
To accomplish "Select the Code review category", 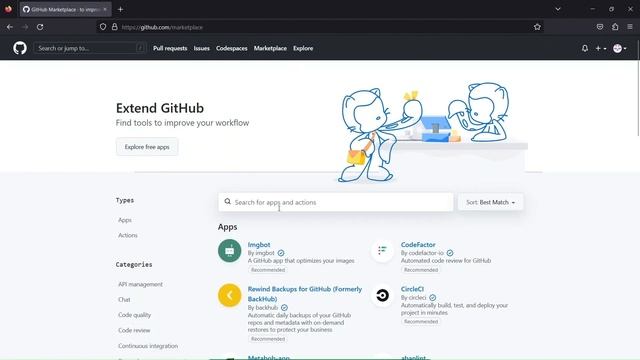I will [x=134, y=330].
